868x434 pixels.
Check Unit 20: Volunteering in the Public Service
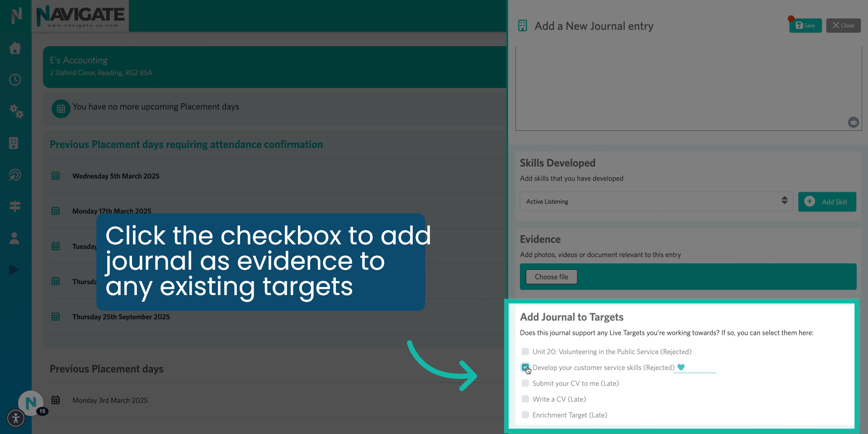[x=525, y=351]
